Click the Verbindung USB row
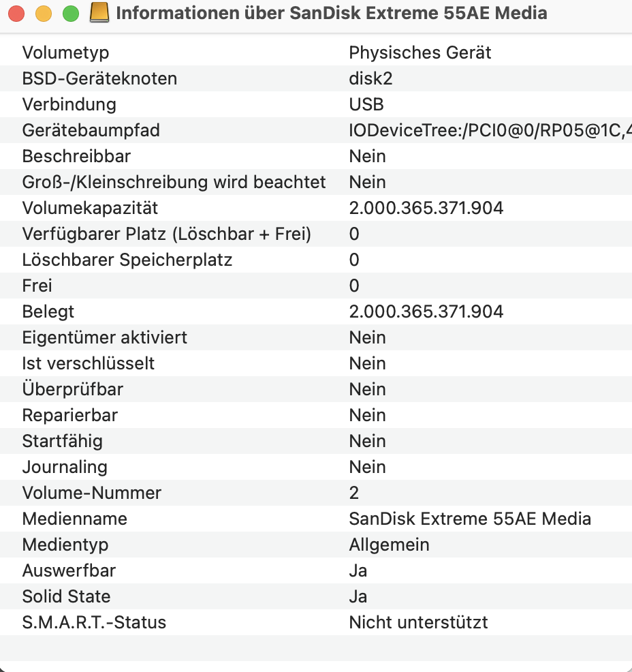Screen dimensions: 632x672 pyautogui.click(x=69, y=104)
